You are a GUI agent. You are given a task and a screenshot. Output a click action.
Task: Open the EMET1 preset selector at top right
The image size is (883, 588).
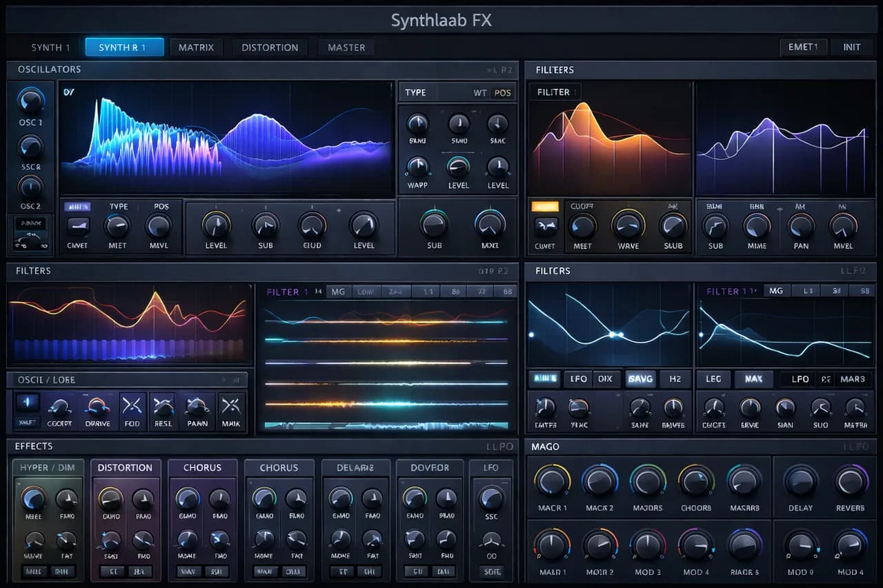coord(802,47)
